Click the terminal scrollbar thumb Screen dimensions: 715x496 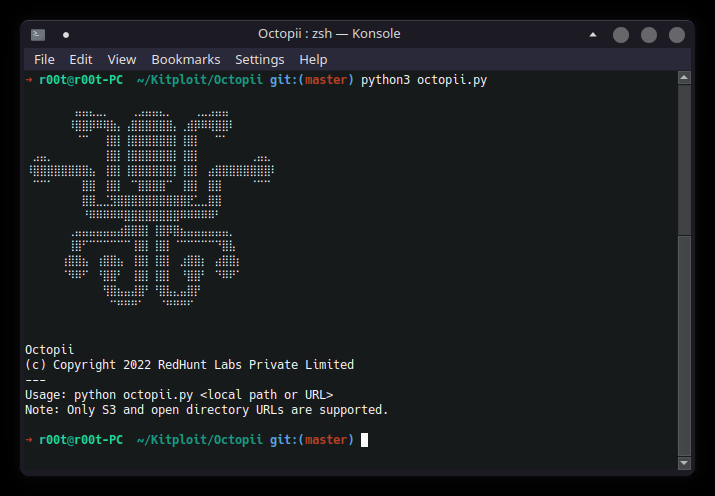pyautogui.click(x=685, y=345)
